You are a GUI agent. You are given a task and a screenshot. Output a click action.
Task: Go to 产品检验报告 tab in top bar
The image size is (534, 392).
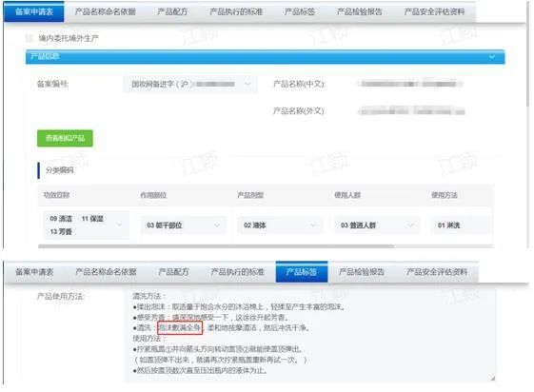(359, 12)
